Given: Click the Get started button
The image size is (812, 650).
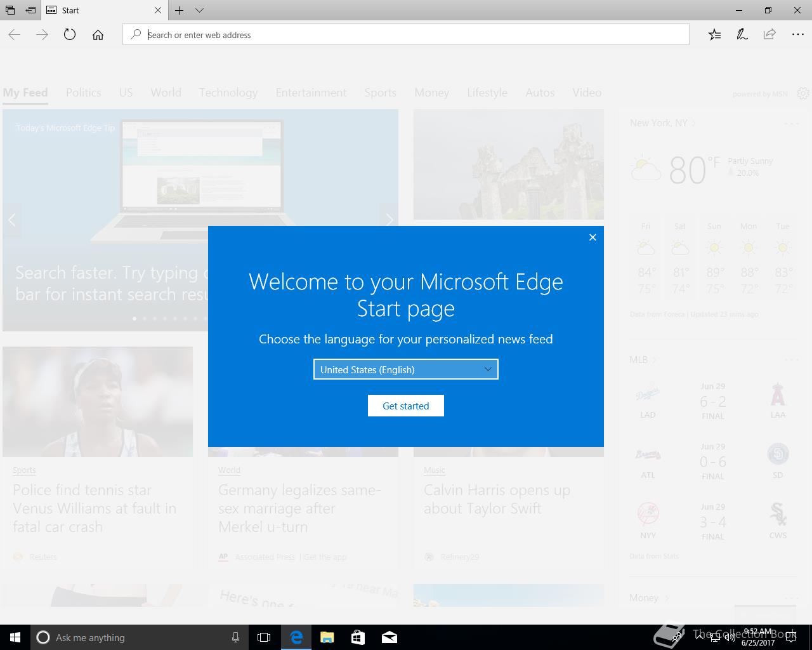Looking at the screenshot, I should [x=406, y=406].
